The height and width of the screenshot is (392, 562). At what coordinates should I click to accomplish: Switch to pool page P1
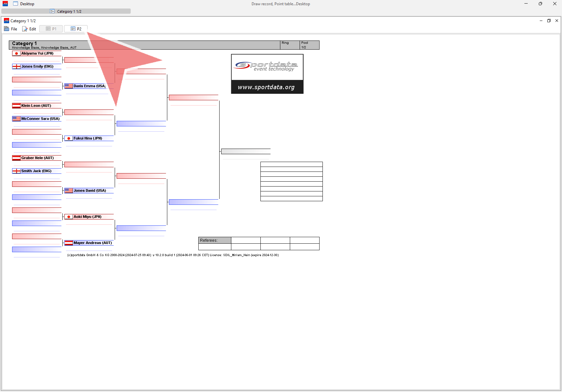point(51,29)
